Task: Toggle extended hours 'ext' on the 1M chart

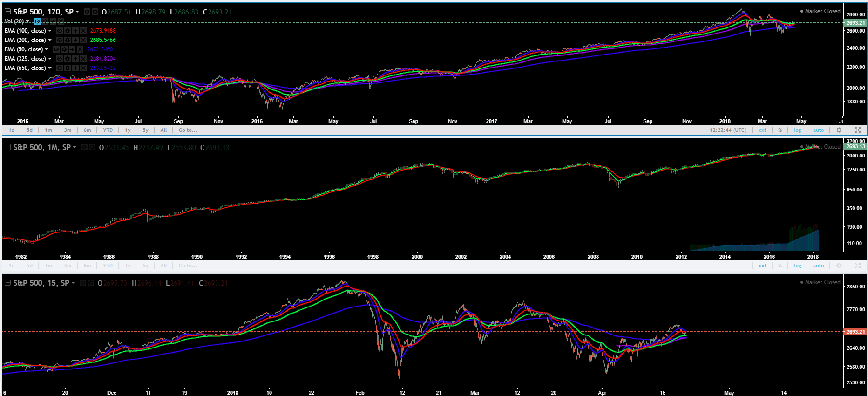Action: (x=762, y=266)
